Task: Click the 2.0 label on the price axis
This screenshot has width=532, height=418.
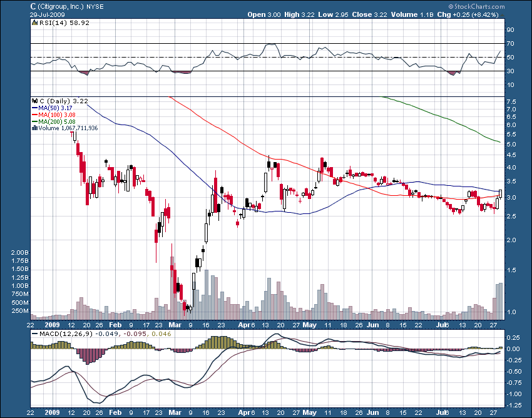Action: click(511, 240)
